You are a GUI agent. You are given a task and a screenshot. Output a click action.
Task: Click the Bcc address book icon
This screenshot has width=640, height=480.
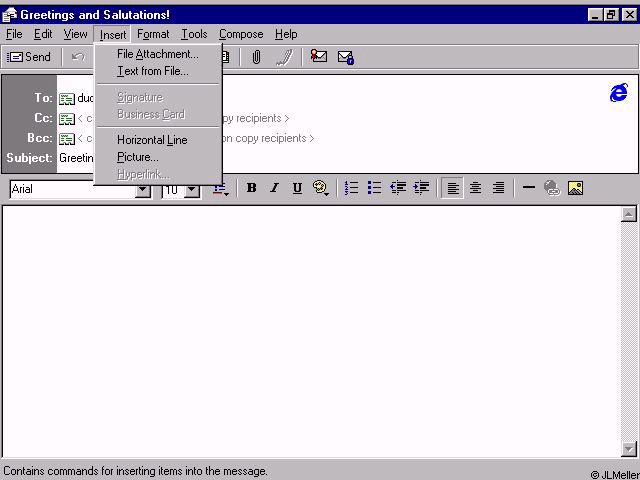tap(67, 139)
